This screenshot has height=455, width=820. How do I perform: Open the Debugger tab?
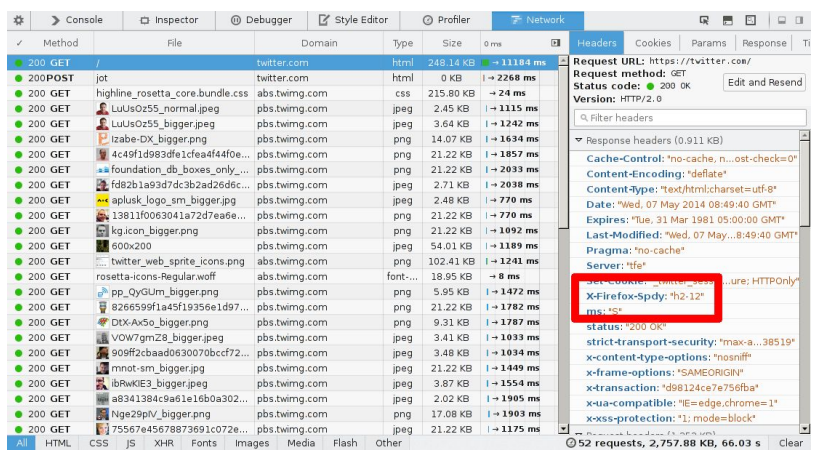pos(261,19)
